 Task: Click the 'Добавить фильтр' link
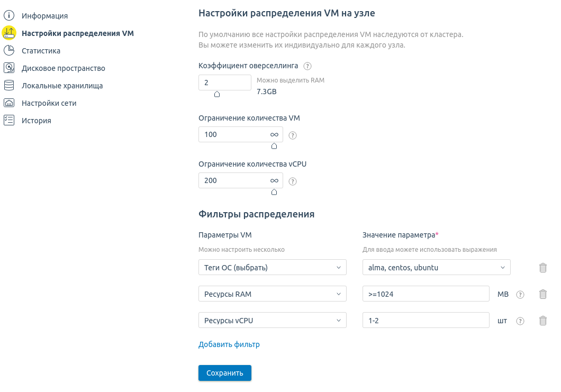coord(229,344)
